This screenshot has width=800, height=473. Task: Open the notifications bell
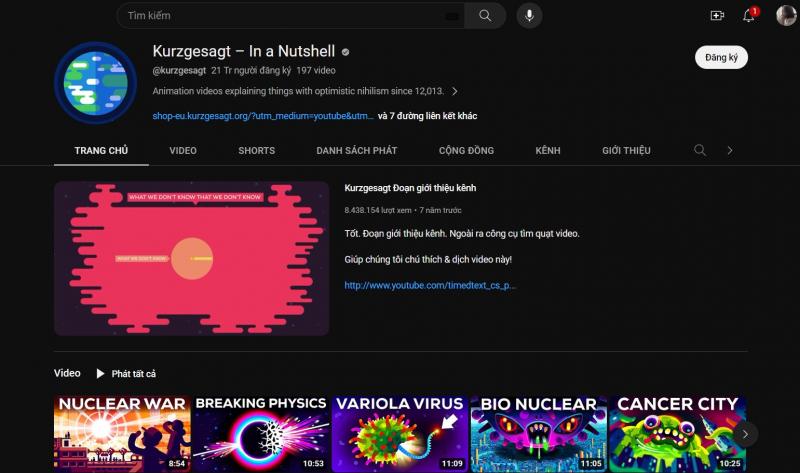tap(748, 16)
